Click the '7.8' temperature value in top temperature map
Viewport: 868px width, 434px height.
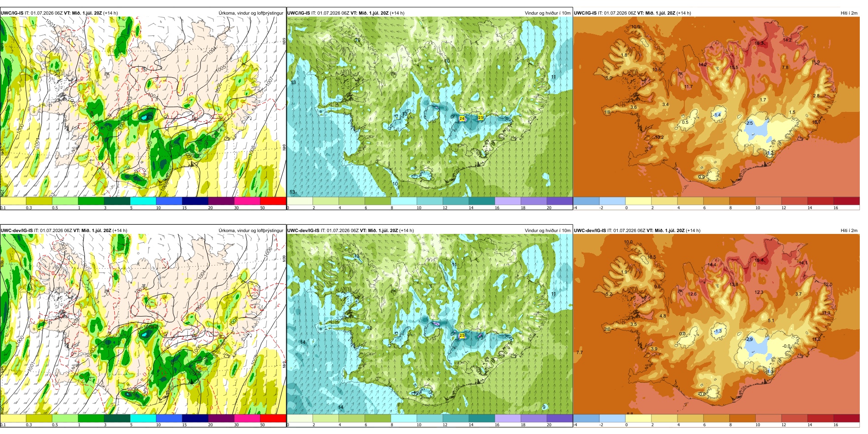pos(785,68)
